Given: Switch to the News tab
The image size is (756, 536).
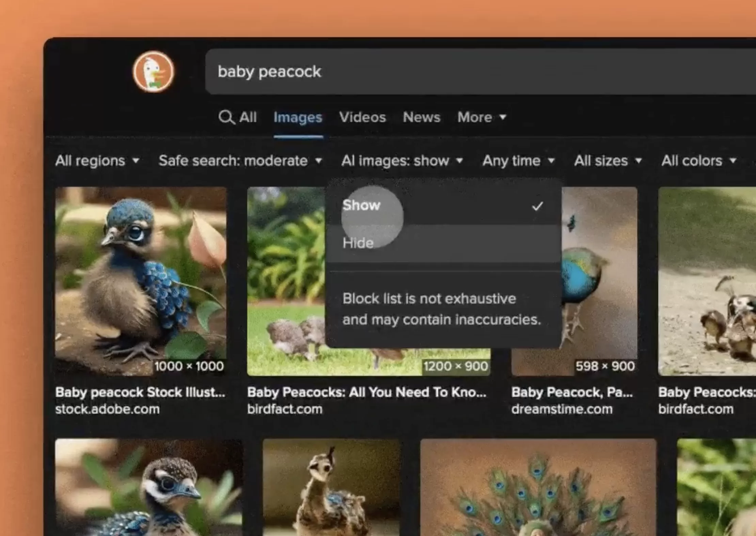Looking at the screenshot, I should [x=421, y=117].
